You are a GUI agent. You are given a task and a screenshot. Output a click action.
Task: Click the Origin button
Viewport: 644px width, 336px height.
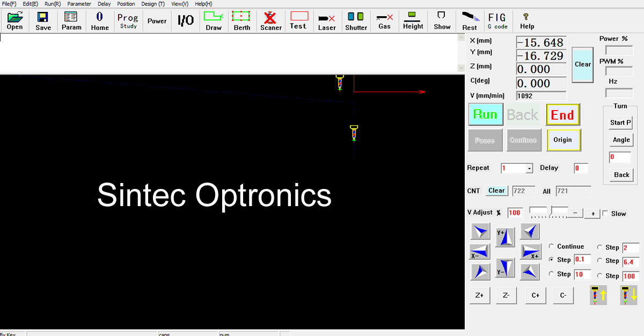pyautogui.click(x=563, y=140)
